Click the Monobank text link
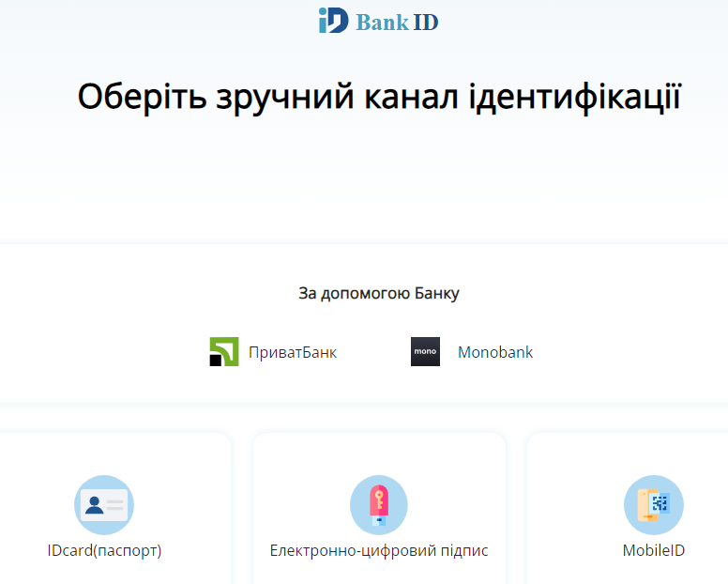Viewport: 728px width, 584px height. click(x=495, y=352)
